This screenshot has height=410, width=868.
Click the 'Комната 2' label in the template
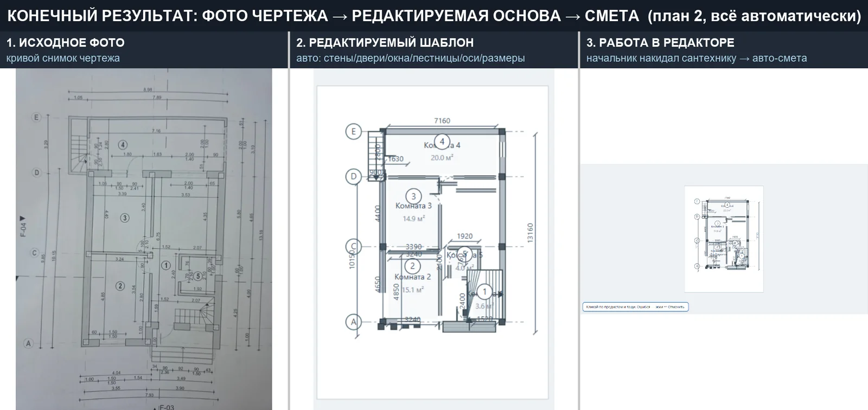coord(412,277)
